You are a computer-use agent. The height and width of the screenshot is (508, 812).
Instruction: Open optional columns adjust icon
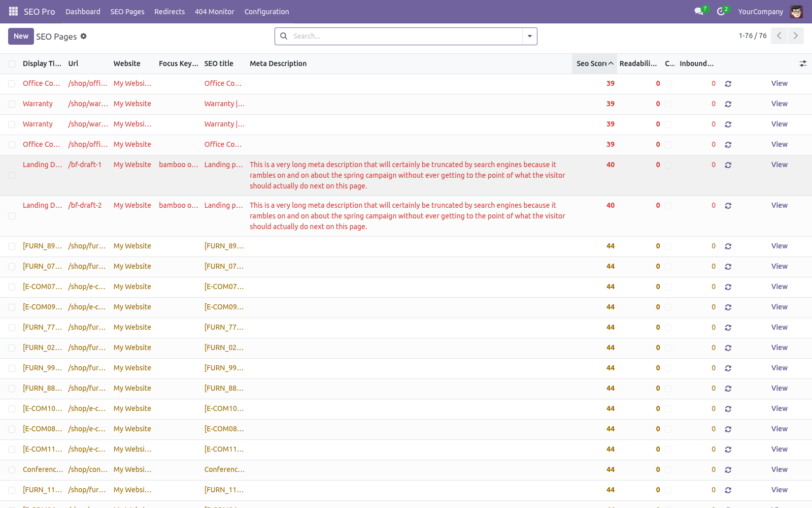[803, 63]
